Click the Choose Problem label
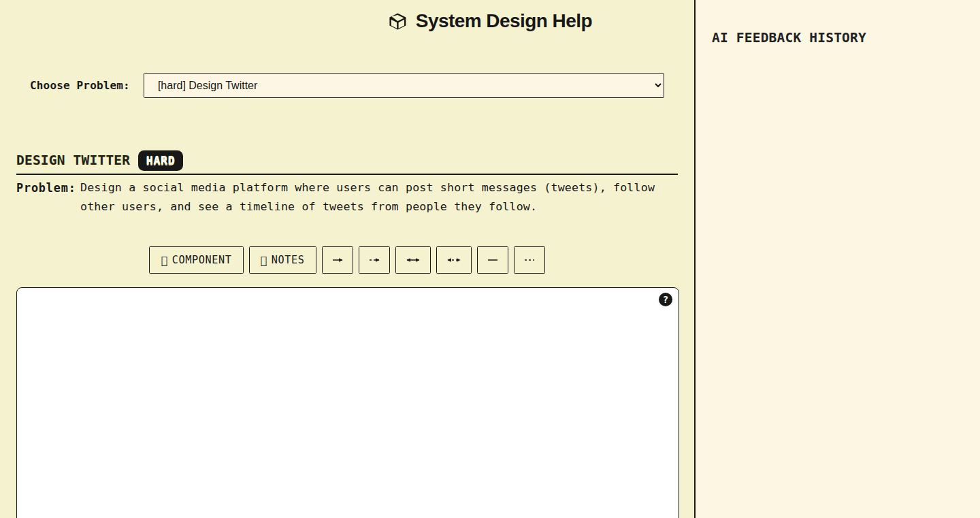Image resolution: width=980 pixels, height=518 pixels. [x=80, y=86]
